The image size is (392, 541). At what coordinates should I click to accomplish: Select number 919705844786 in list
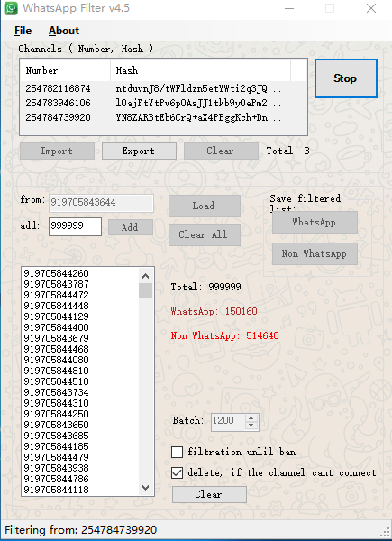(56, 479)
